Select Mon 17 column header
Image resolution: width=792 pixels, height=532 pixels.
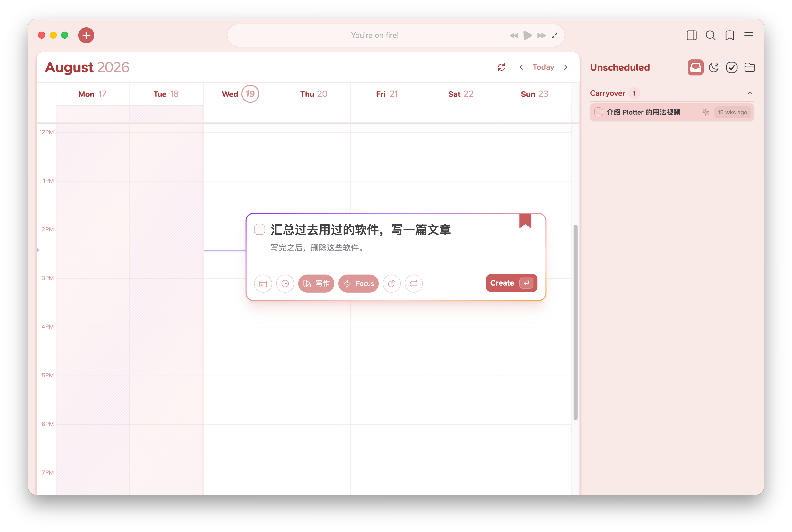(x=92, y=94)
